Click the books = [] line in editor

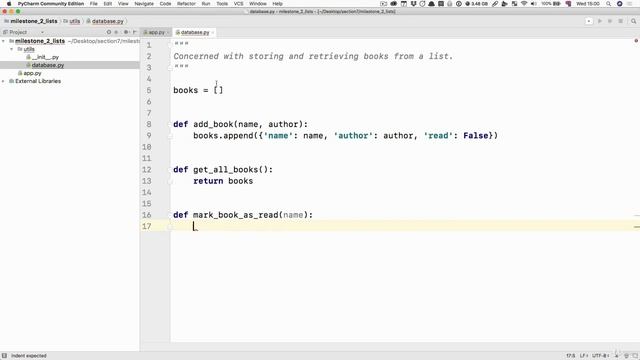[x=198, y=90]
